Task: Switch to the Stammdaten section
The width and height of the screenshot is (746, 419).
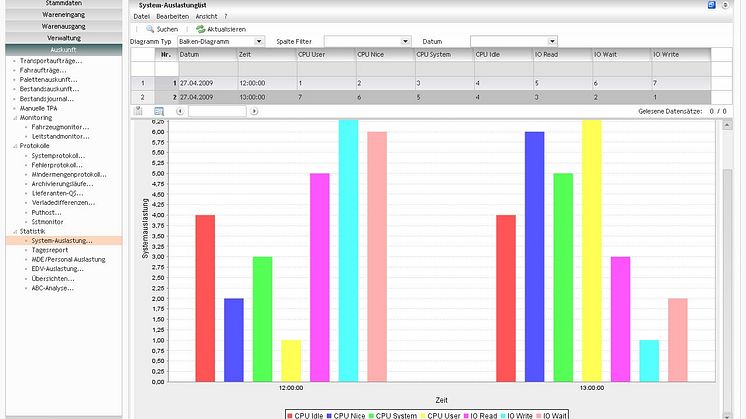Action: click(64, 3)
